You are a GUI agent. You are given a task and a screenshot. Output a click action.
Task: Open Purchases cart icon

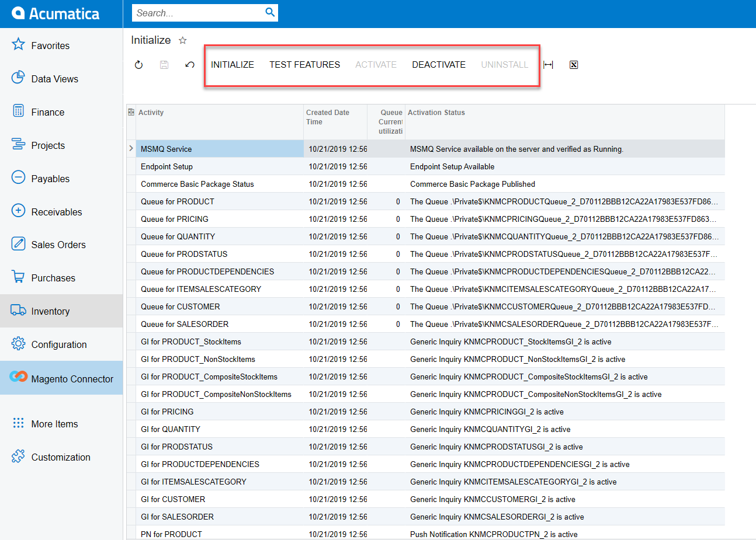click(x=18, y=277)
